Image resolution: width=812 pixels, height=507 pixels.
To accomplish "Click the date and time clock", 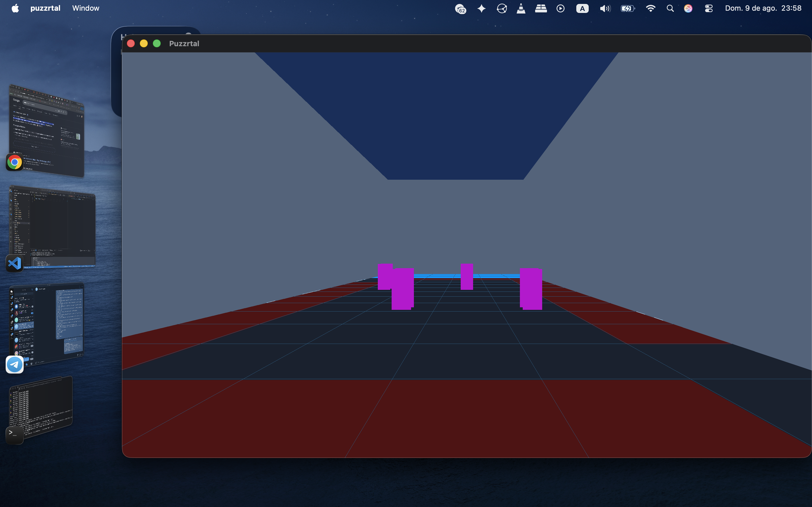I will coord(763,8).
